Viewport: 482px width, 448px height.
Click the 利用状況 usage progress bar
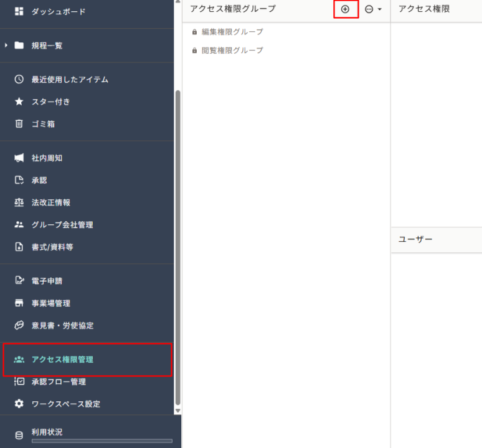click(x=102, y=441)
